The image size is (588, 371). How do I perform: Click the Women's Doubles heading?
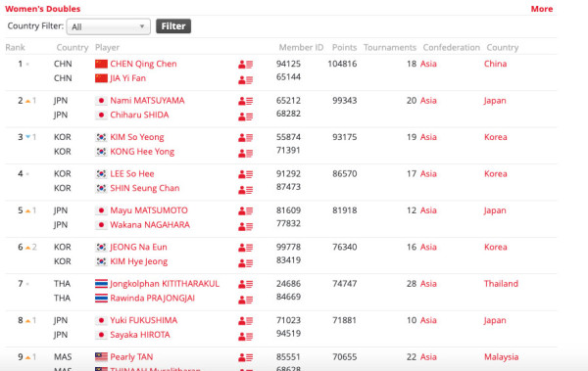pos(43,9)
